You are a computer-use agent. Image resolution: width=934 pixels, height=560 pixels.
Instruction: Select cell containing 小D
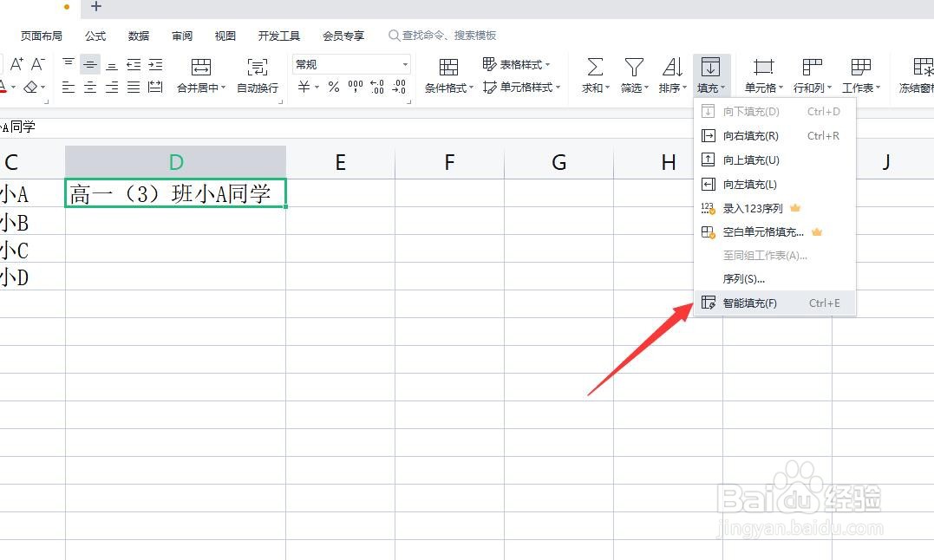tap(32, 277)
